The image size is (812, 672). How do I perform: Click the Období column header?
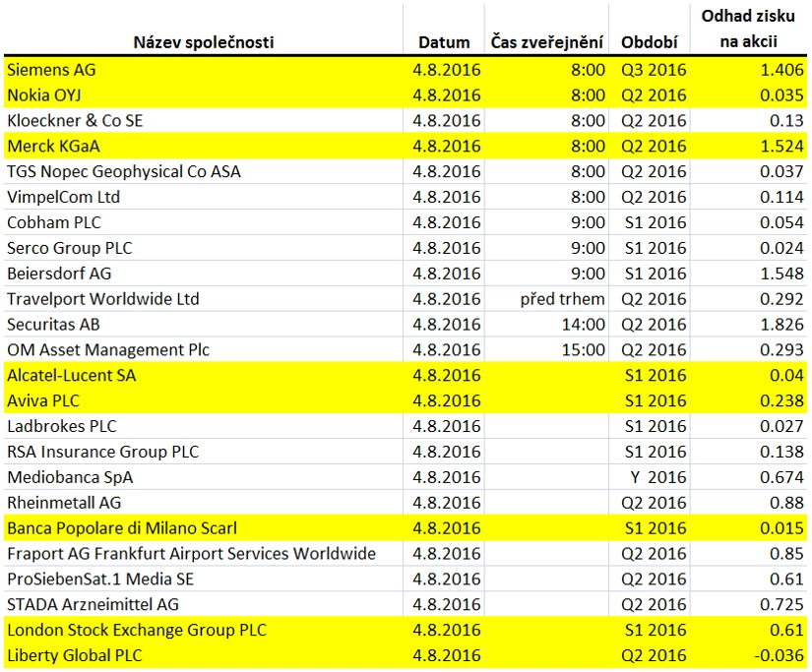pos(650,42)
